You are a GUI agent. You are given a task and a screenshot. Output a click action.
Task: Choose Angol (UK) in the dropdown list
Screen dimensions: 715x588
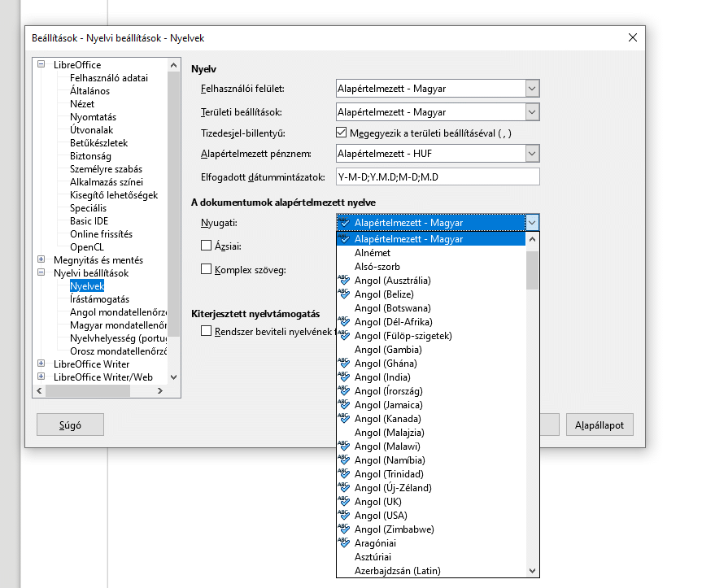[x=378, y=502]
